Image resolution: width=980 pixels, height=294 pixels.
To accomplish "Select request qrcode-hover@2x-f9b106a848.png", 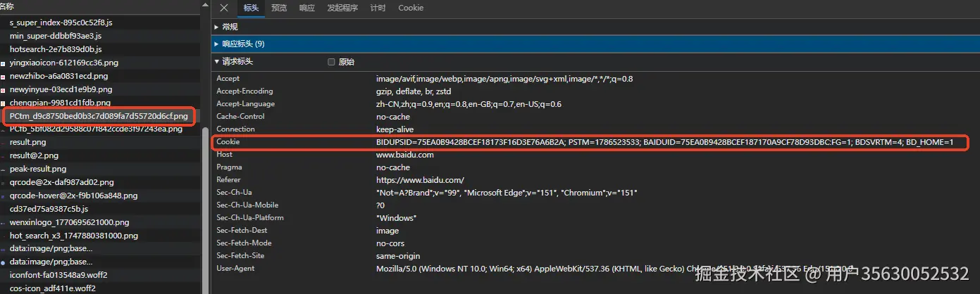I will tap(74, 196).
